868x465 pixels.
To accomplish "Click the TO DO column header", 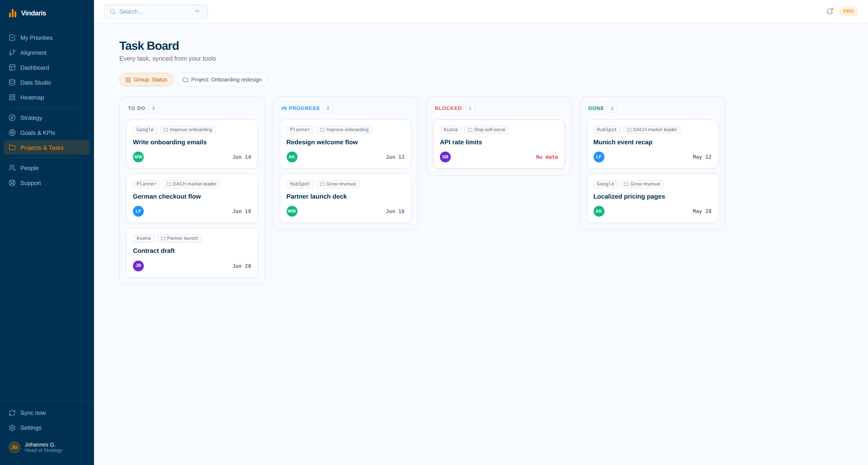I will [x=136, y=108].
